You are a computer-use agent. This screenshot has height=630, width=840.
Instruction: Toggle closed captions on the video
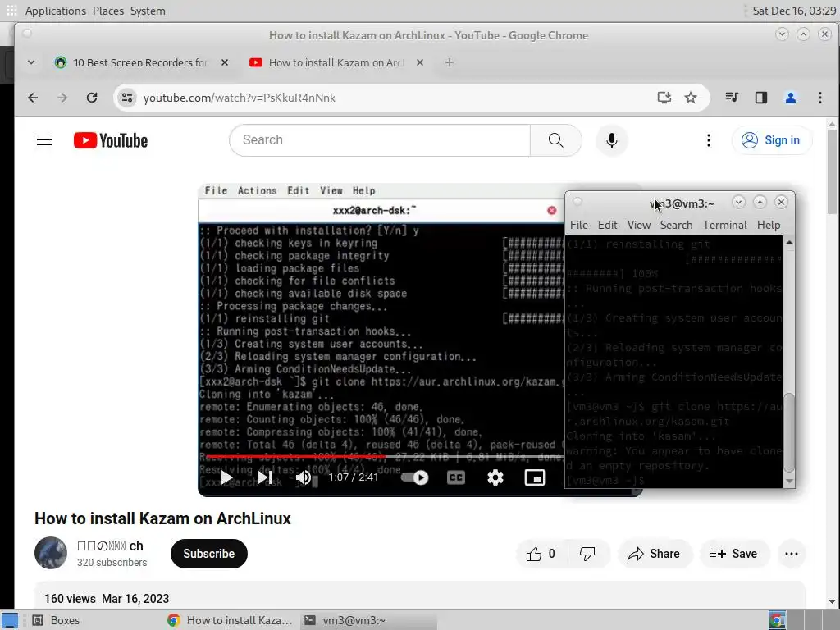[x=456, y=477]
